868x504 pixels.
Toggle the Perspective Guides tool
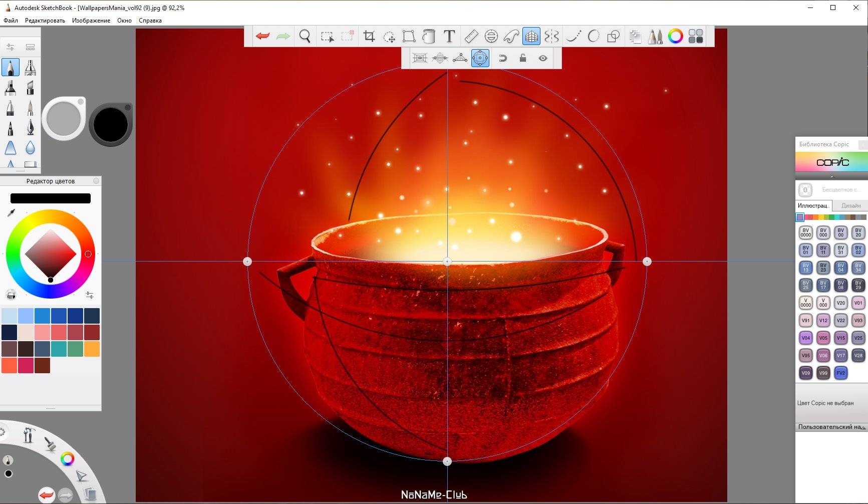coord(531,36)
